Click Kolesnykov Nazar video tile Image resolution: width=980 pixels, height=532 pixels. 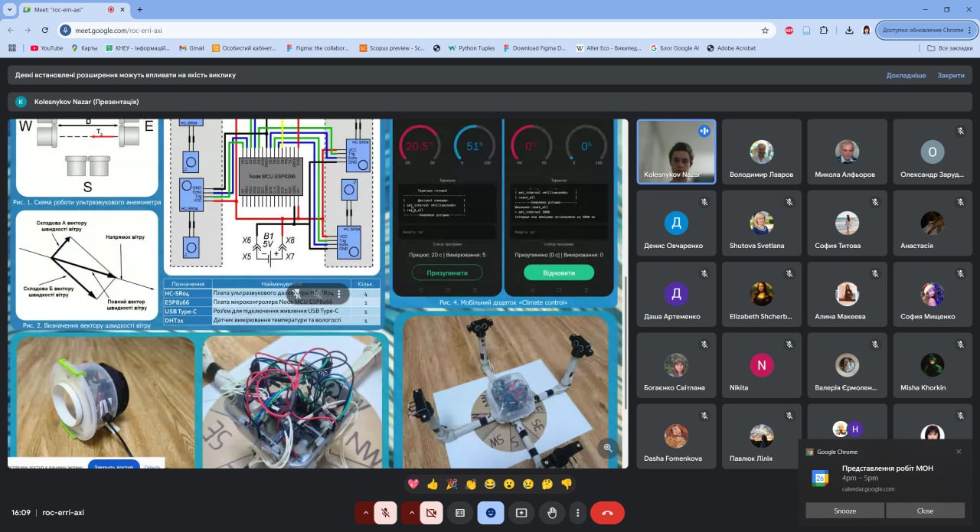pyautogui.click(x=676, y=152)
